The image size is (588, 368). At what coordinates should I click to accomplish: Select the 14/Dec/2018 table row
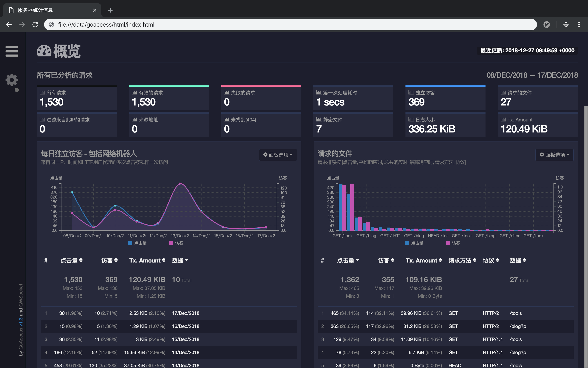[x=169, y=352]
